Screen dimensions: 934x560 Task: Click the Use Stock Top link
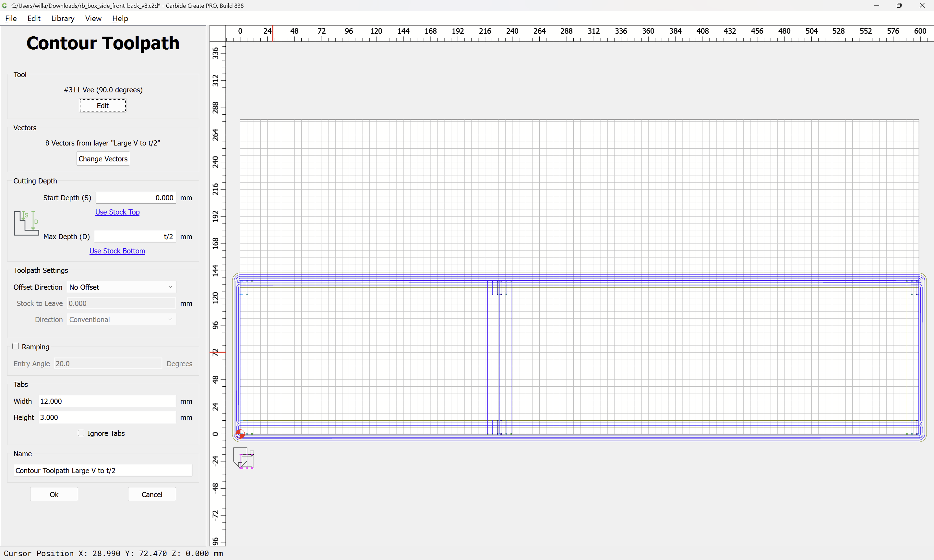tap(117, 212)
